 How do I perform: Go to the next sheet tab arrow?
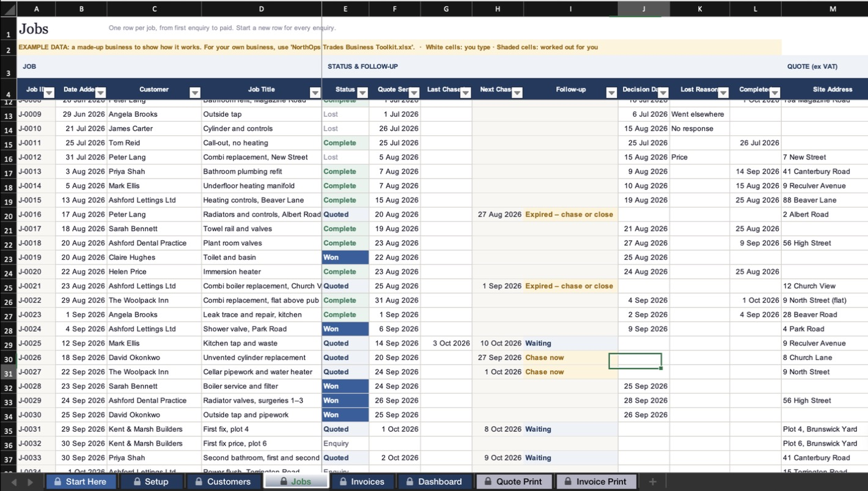click(x=30, y=482)
